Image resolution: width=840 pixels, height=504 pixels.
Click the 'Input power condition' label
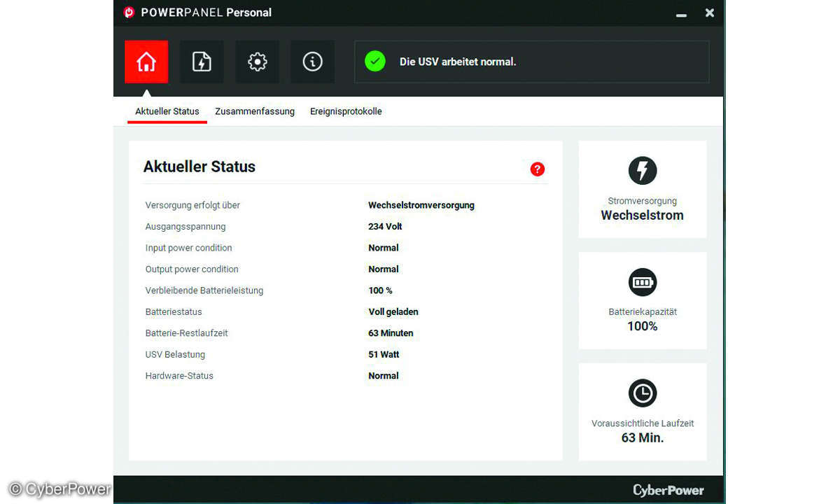point(188,248)
